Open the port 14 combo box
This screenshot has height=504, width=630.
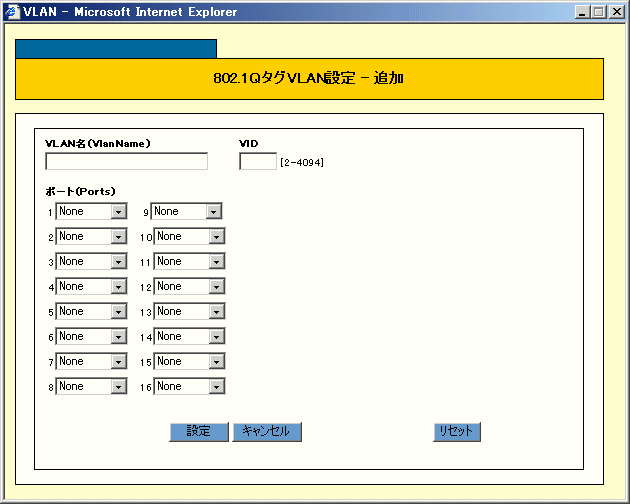pos(189,337)
